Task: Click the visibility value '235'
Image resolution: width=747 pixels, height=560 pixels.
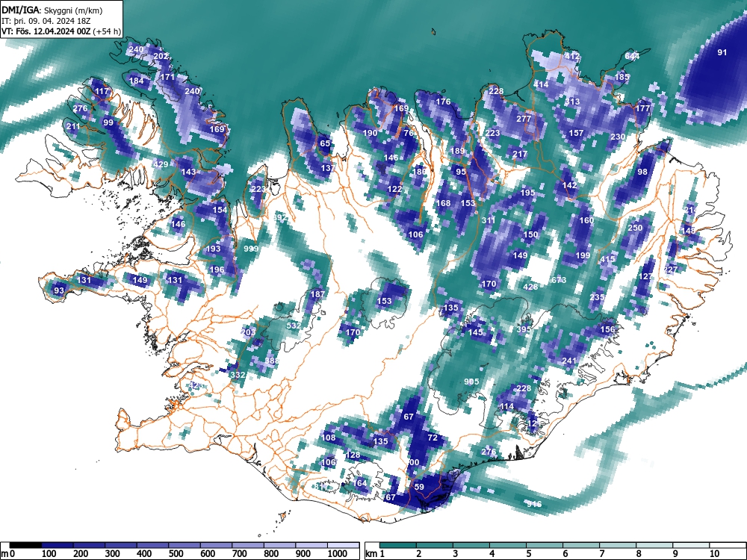Action: [597, 297]
